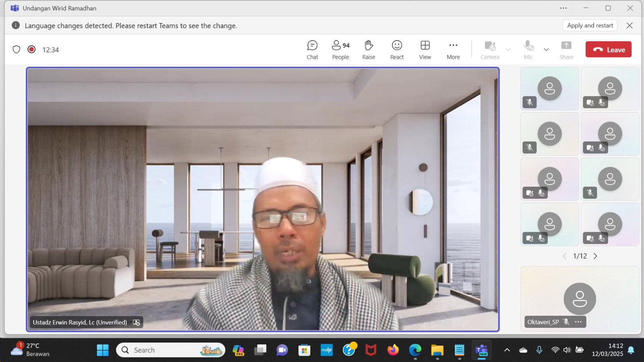The width and height of the screenshot is (644, 362).
Task: Click the shield security icon
Action: (17, 49)
